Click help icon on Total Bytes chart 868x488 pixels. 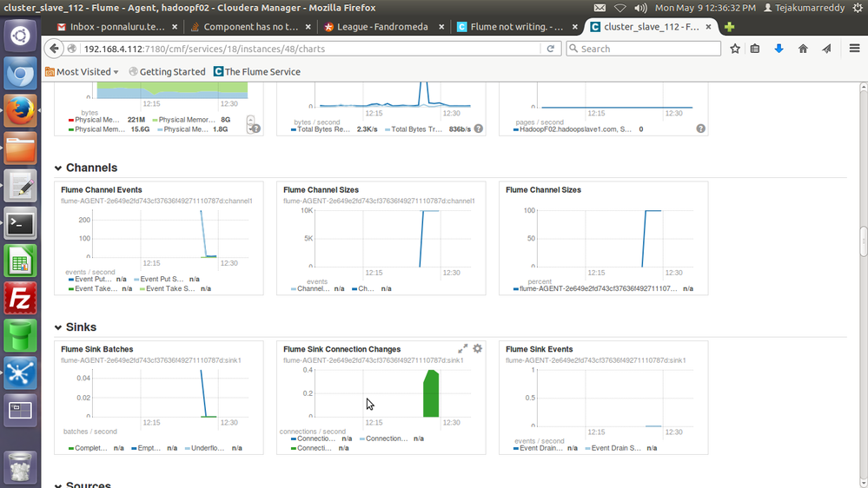[x=478, y=129]
